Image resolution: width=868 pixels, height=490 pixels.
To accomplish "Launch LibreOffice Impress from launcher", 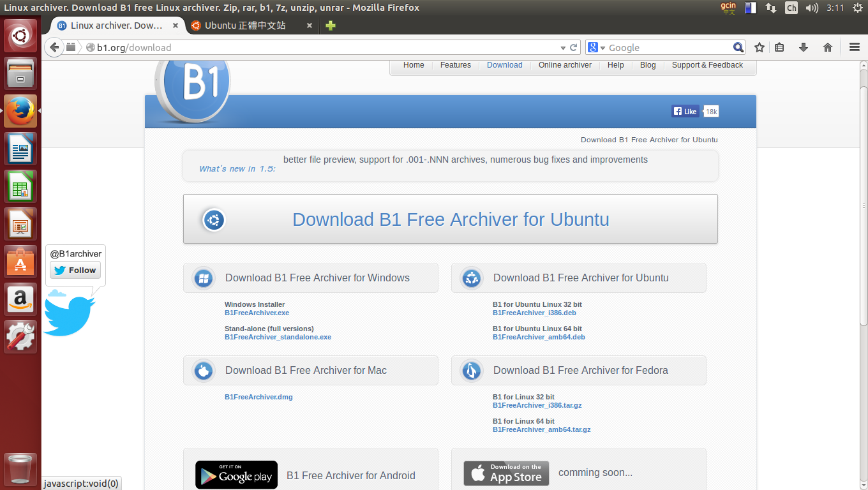I will pyautogui.click(x=21, y=224).
